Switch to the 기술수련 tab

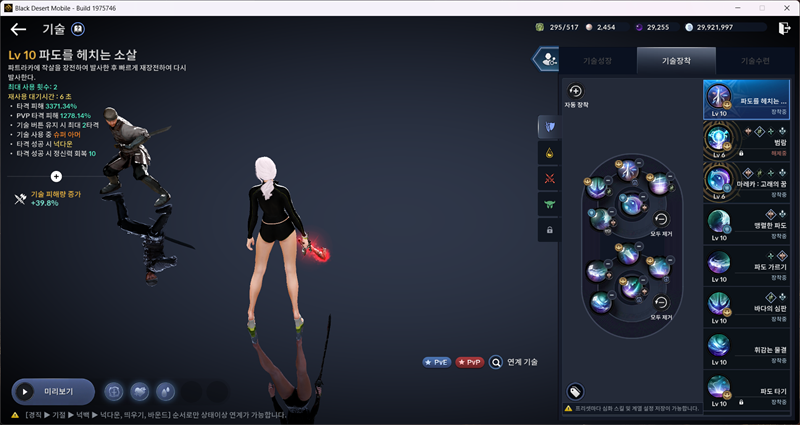[756, 61]
